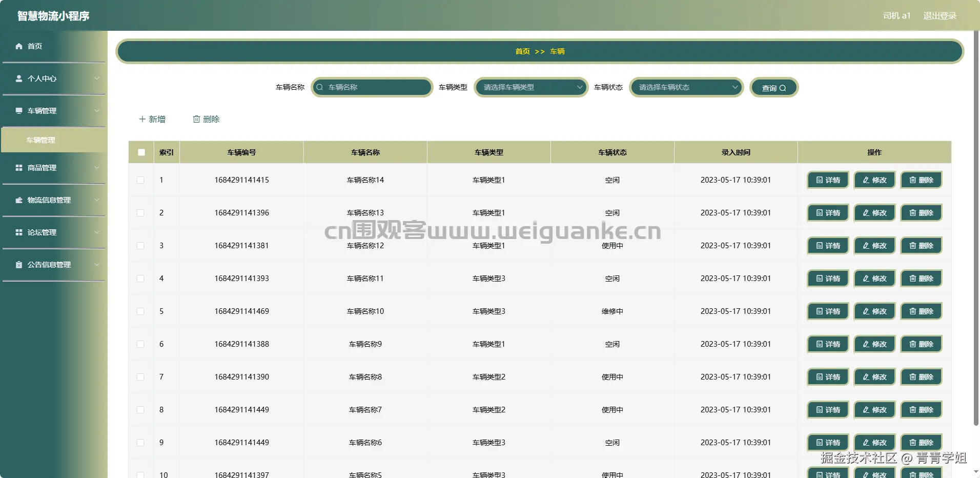Select the 首页 home icon in sidebar
Viewport: 980px width, 478px height.
click(x=19, y=46)
